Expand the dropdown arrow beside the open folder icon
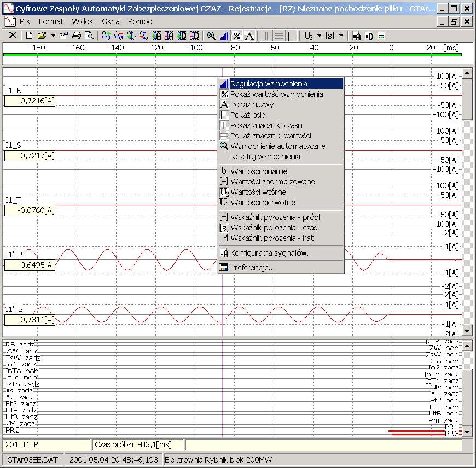 [53, 36]
